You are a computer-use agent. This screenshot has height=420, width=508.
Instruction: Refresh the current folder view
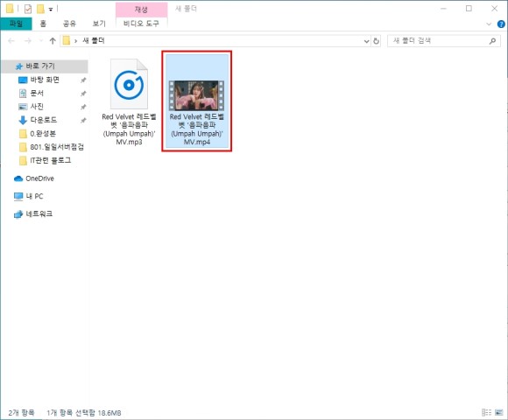(376, 41)
